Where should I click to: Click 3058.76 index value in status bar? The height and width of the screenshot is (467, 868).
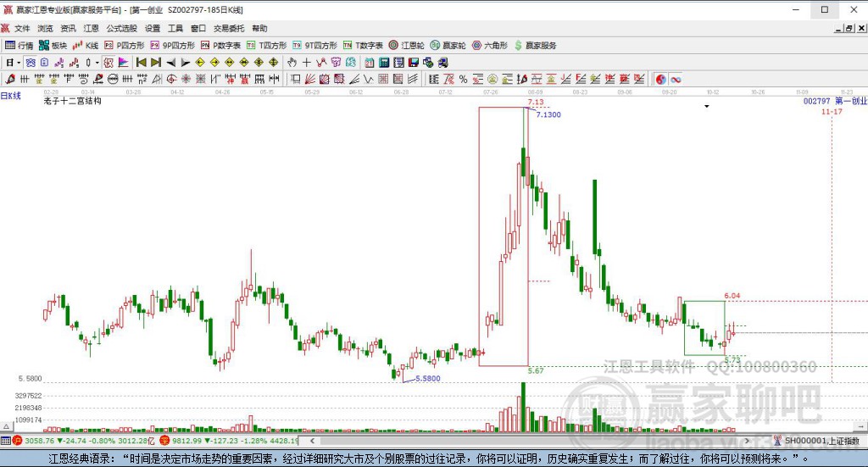click(x=40, y=441)
